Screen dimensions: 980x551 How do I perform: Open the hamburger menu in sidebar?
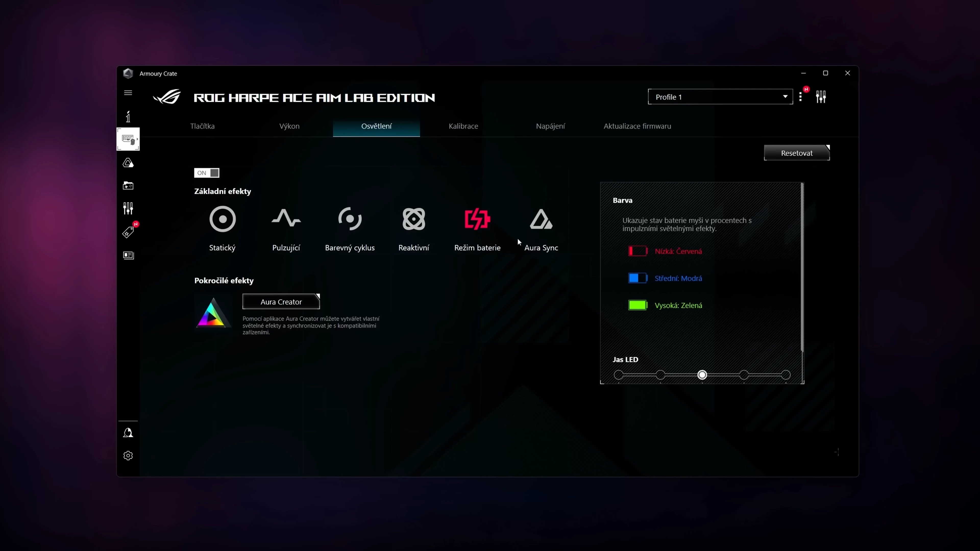tap(128, 92)
